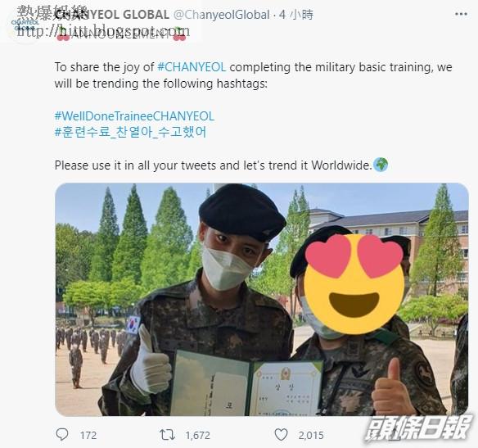Open the #CHANYEOL hashtag link
Image resolution: width=478 pixels, height=448 pixels.
[x=192, y=67]
